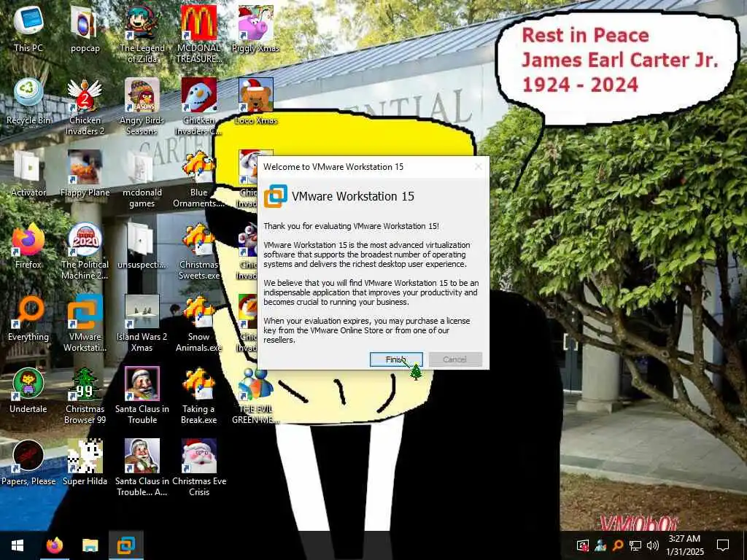Screen dimensions: 747x560
Task: Select the Snow Animals.exe icon
Action: (x=198, y=324)
